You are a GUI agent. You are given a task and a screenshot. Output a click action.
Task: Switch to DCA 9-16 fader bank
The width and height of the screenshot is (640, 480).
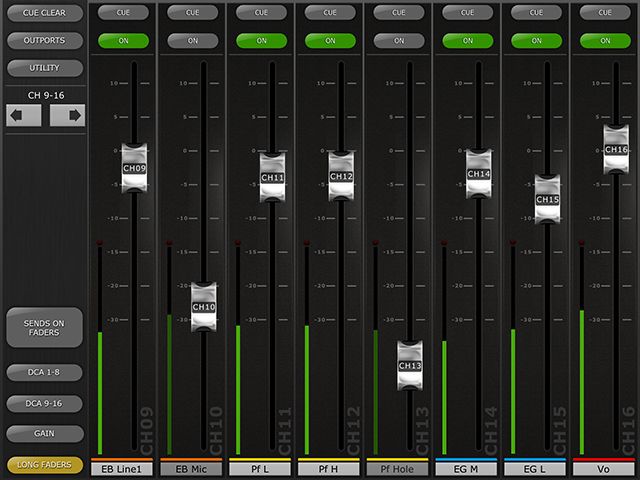pyautogui.click(x=44, y=403)
